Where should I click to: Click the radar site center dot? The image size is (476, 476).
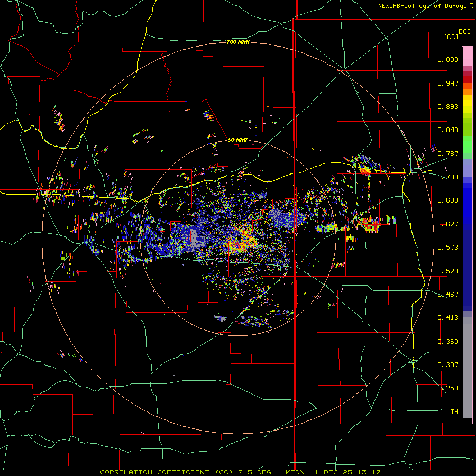coord(240,237)
